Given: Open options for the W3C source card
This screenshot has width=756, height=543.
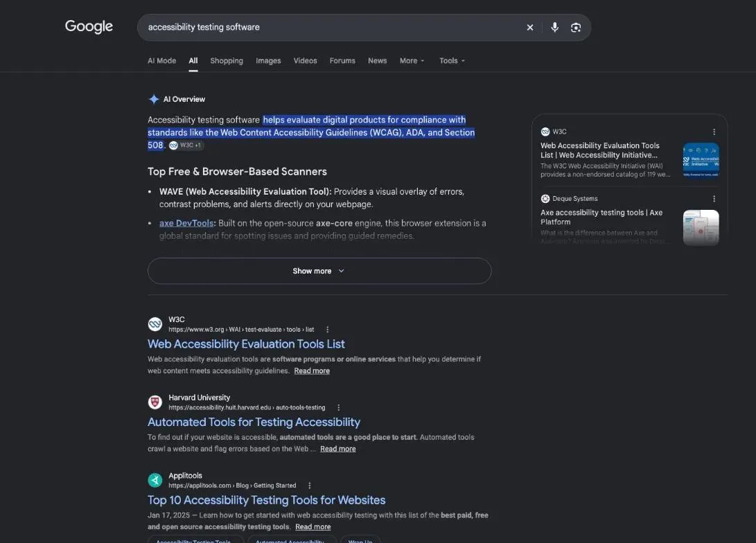Looking at the screenshot, I should click(x=714, y=132).
